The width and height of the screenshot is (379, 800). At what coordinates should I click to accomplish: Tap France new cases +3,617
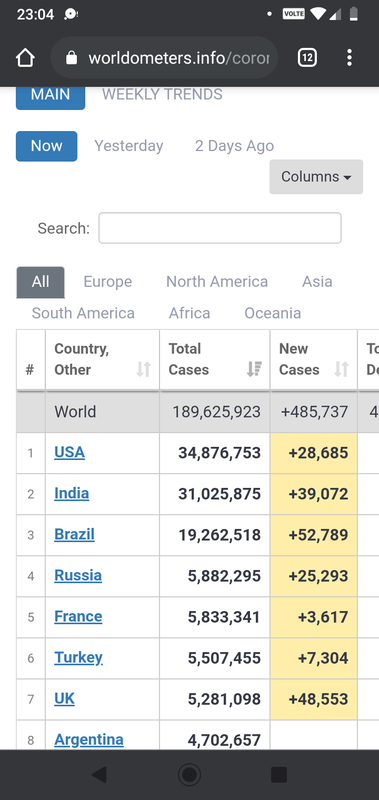[x=323, y=617]
